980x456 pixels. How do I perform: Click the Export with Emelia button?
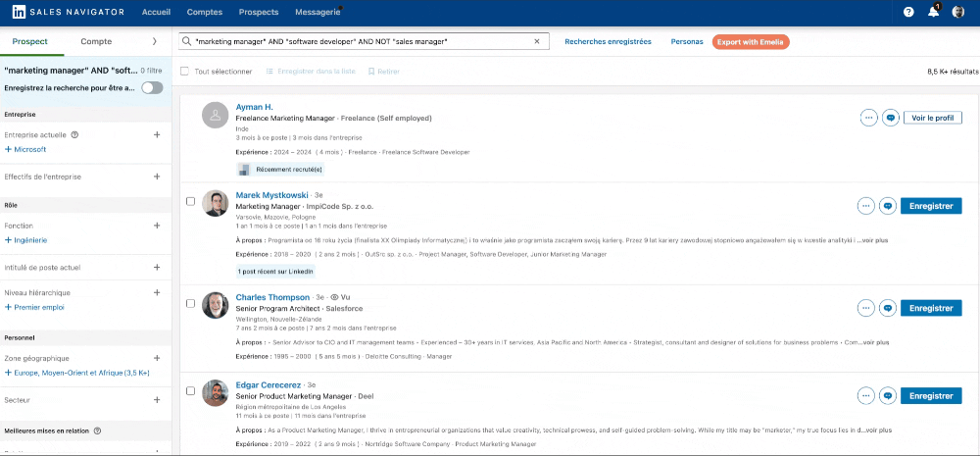tap(751, 42)
